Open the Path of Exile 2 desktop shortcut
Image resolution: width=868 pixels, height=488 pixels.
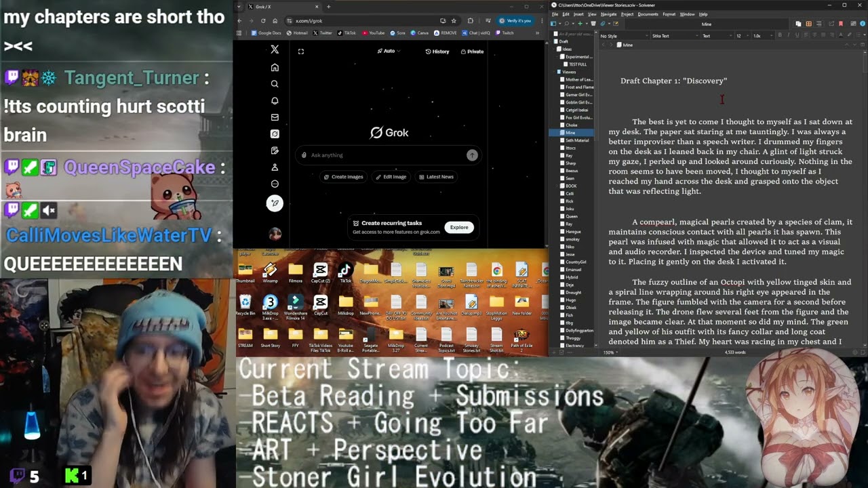521,338
